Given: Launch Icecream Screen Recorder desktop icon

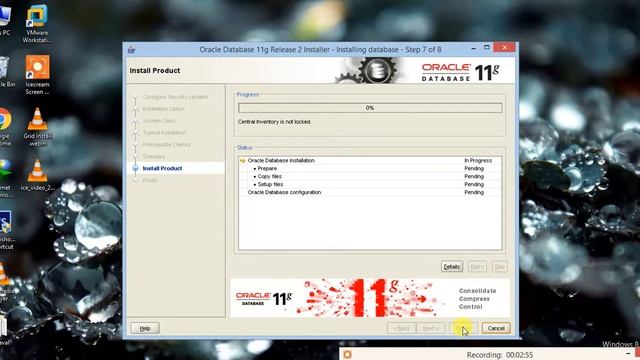Looking at the screenshot, I should click(37, 75).
